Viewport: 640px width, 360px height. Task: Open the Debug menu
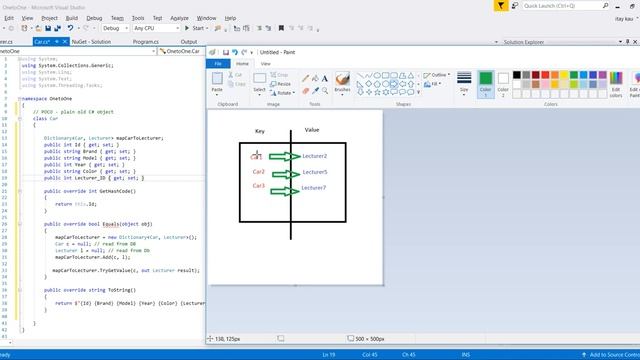(x=94, y=18)
